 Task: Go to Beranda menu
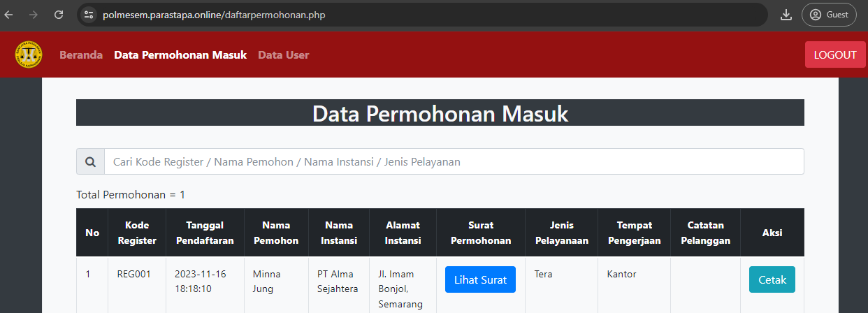[x=81, y=55]
